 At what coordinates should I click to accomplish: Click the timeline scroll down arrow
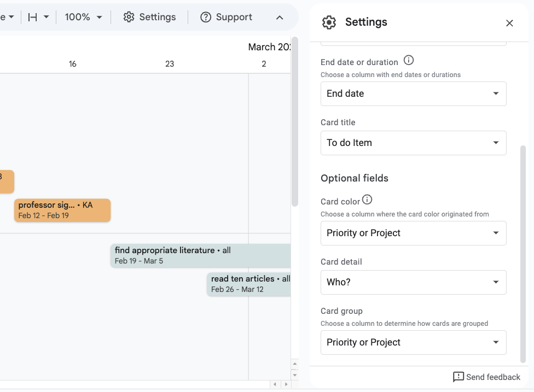pos(294,375)
